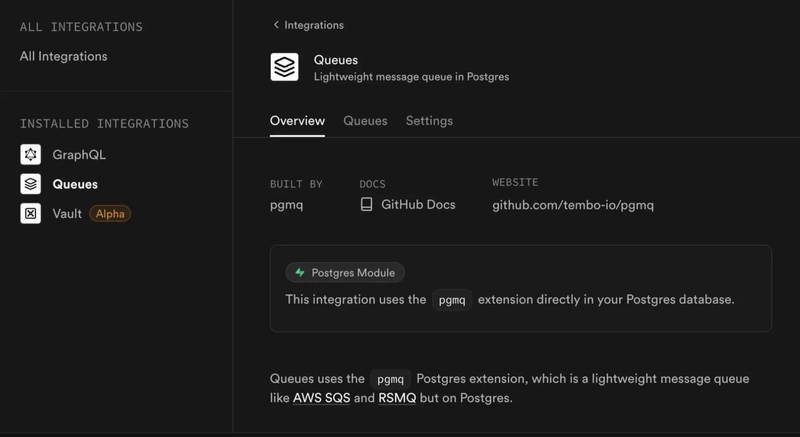This screenshot has height=437, width=800.
Task: Click the back chevron beside Integrations
Action: (x=276, y=25)
